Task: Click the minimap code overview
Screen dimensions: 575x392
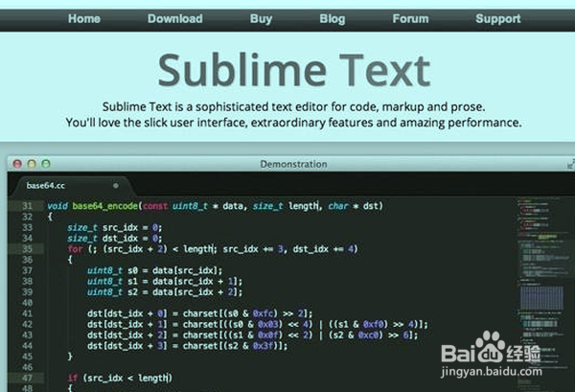Action: pyautogui.click(x=544, y=293)
